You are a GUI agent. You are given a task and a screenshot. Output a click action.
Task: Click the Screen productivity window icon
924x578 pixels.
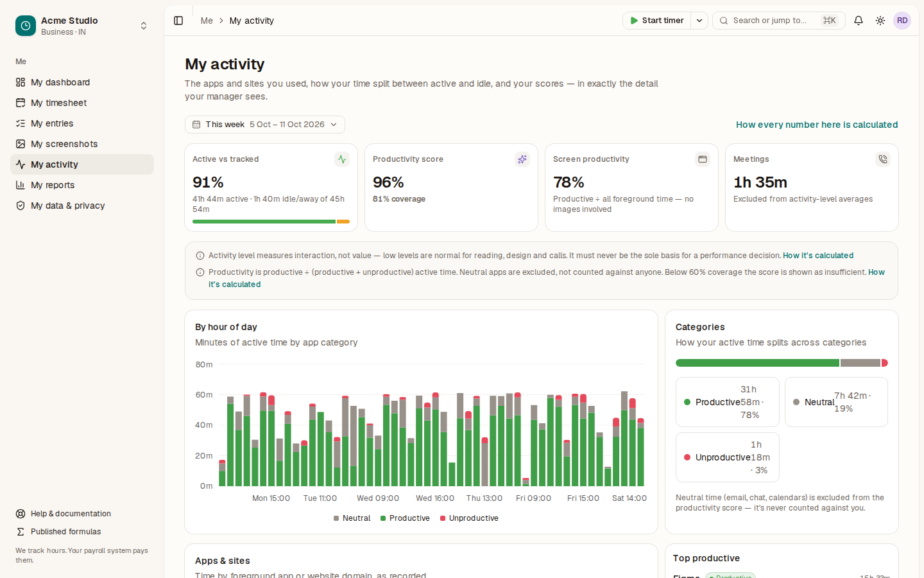tap(703, 159)
